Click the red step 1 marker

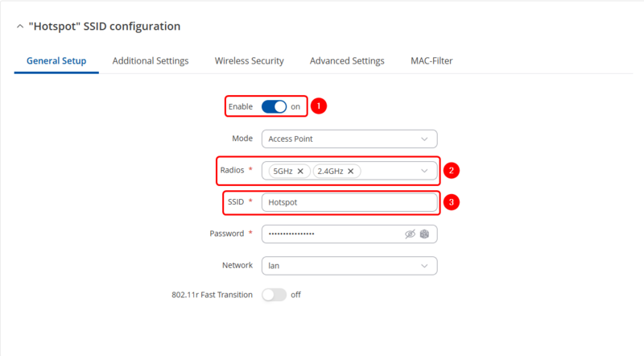click(x=318, y=106)
